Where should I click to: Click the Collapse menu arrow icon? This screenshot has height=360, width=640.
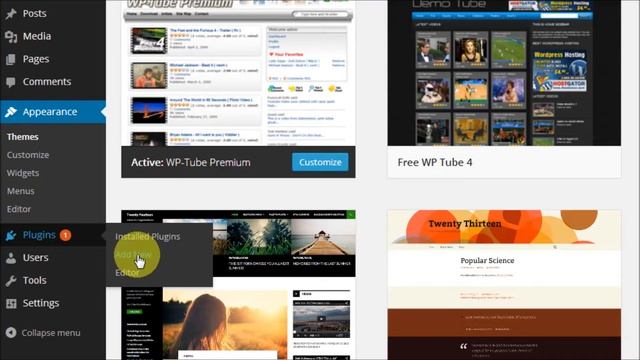[x=11, y=333]
